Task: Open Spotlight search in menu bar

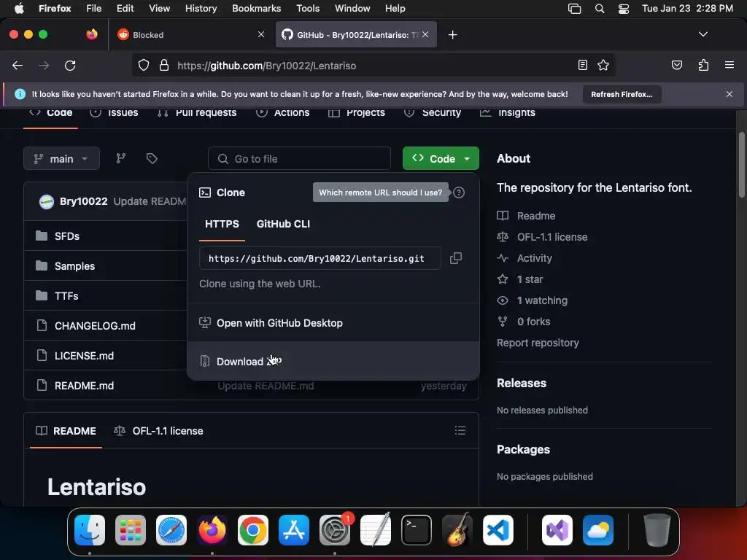Action: click(600, 9)
